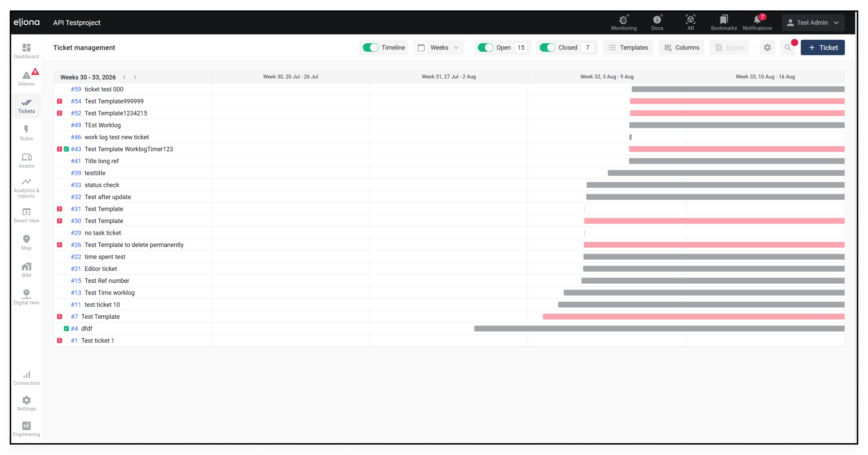
Task: Go to the next weeks with right chevron
Action: tap(135, 77)
